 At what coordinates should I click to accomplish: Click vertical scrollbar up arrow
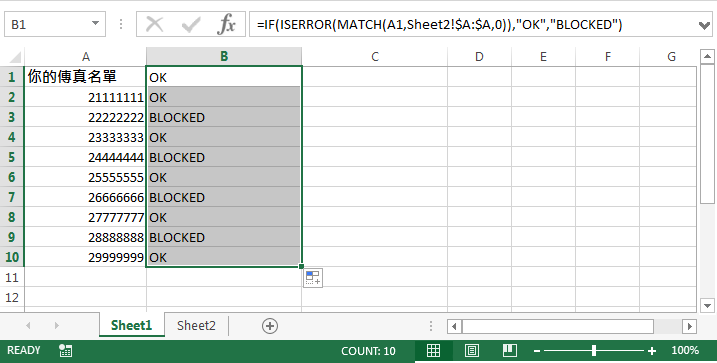pos(707,57)
